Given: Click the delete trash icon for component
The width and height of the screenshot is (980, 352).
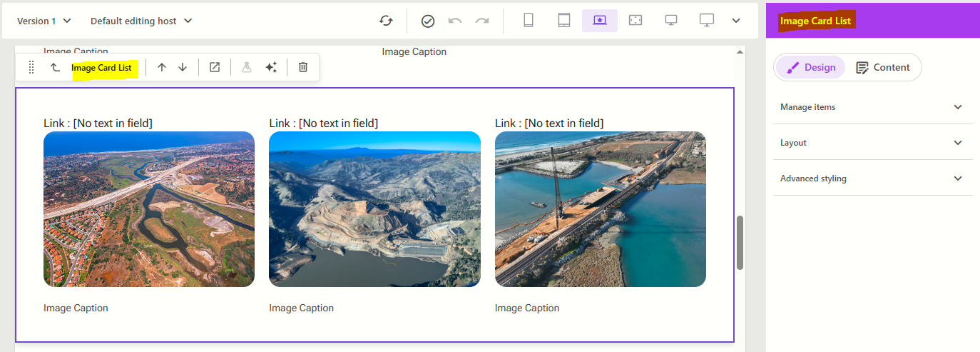Looking at the screenshot, I should coord(303,67).
